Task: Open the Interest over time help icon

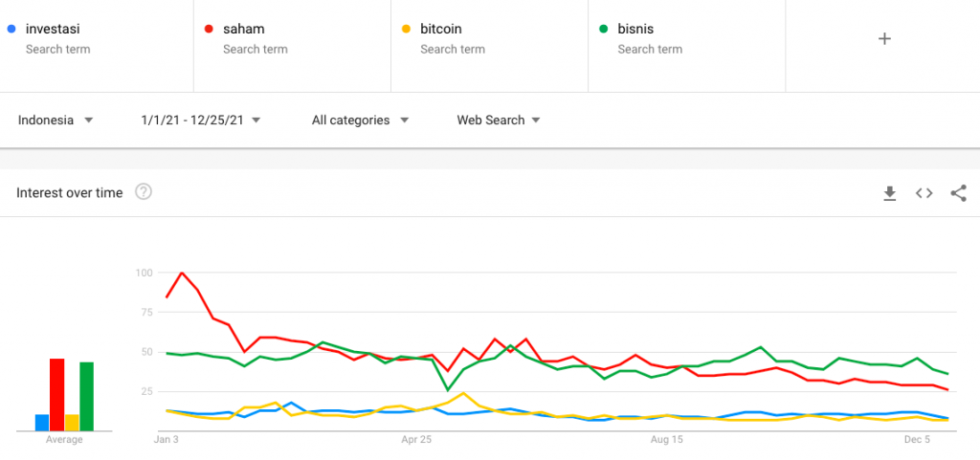Action: pos(144,192)
